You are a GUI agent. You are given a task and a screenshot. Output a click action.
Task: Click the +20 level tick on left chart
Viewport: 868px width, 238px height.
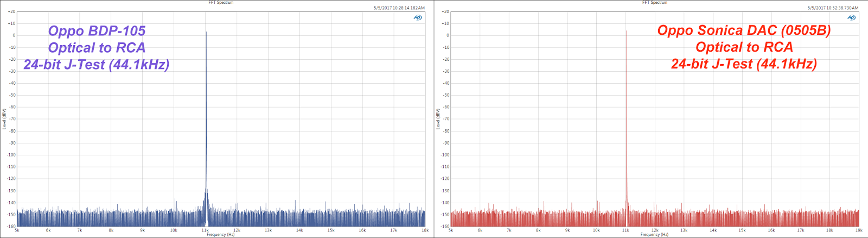[x=11, y=11]
